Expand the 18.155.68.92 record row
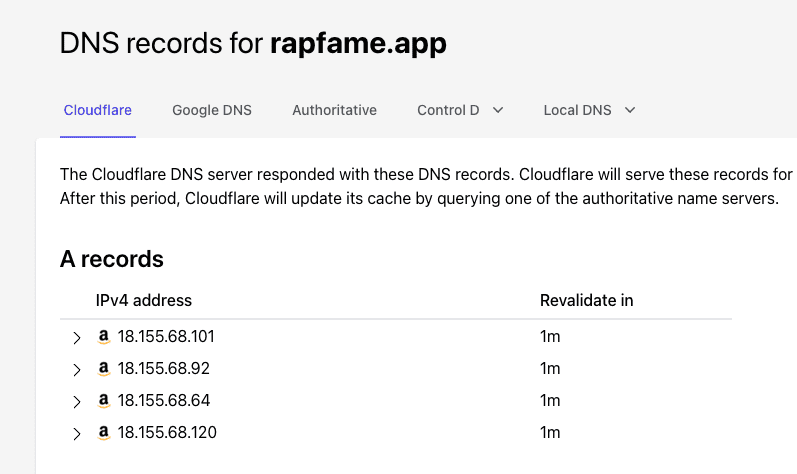Screen dimensions: 797x474 [77, 370]
